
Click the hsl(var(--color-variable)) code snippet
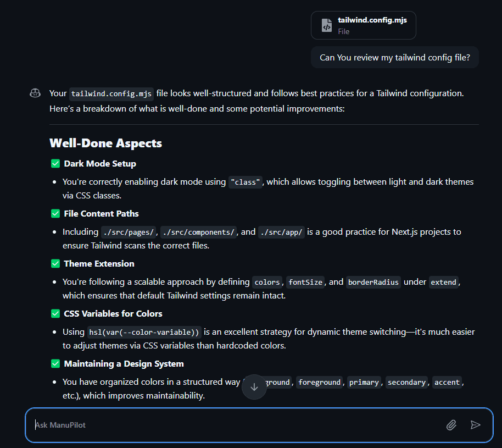tap(144, 332)
